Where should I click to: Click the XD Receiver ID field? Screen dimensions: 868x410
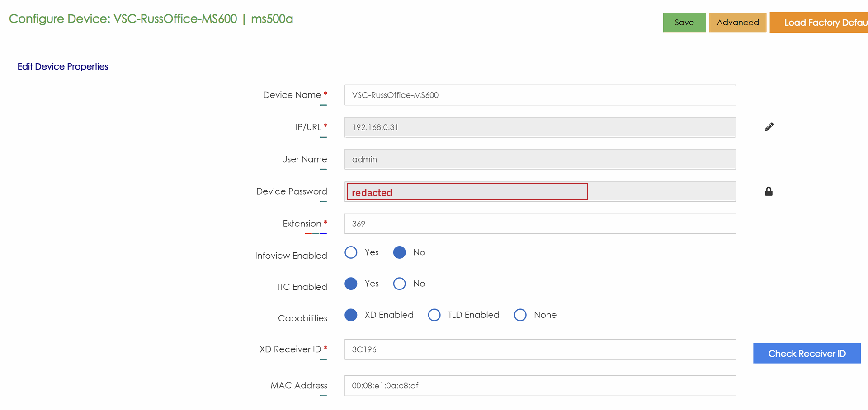tap(540, 349)
